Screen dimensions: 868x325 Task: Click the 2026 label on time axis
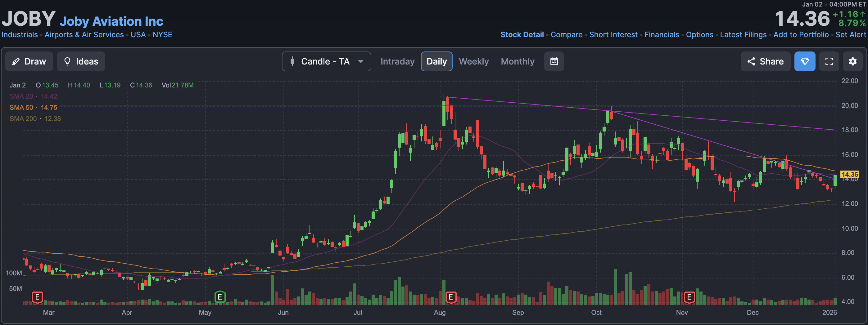click(829, 312)
